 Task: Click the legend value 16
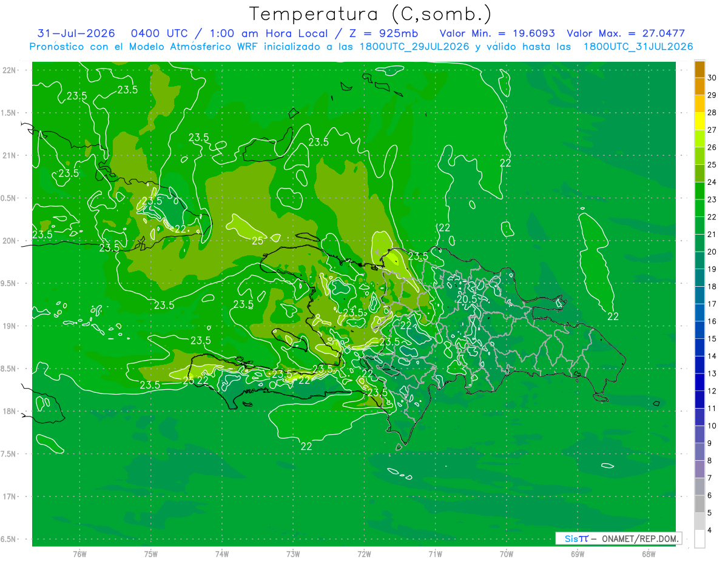[x=712, y=321]
